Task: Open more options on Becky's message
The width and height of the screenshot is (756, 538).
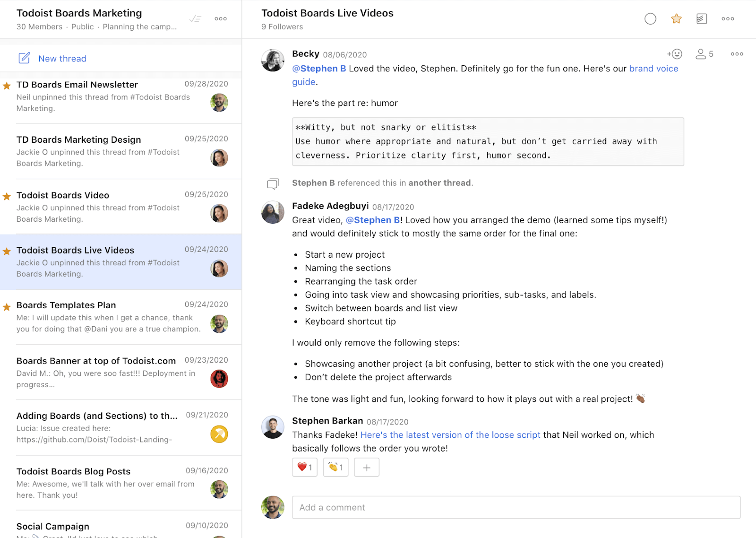Action: click(737, 54)
